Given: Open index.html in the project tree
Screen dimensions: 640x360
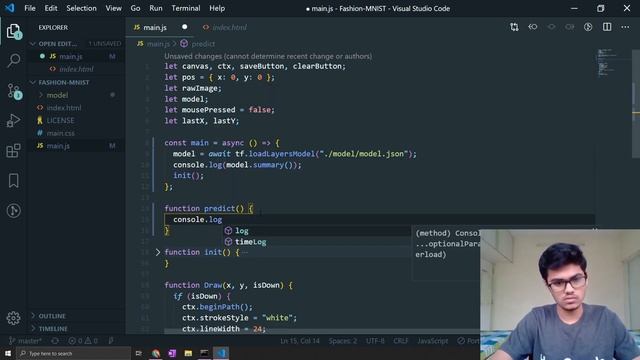Looking at the screenshot, I should (x=64, y=108).
